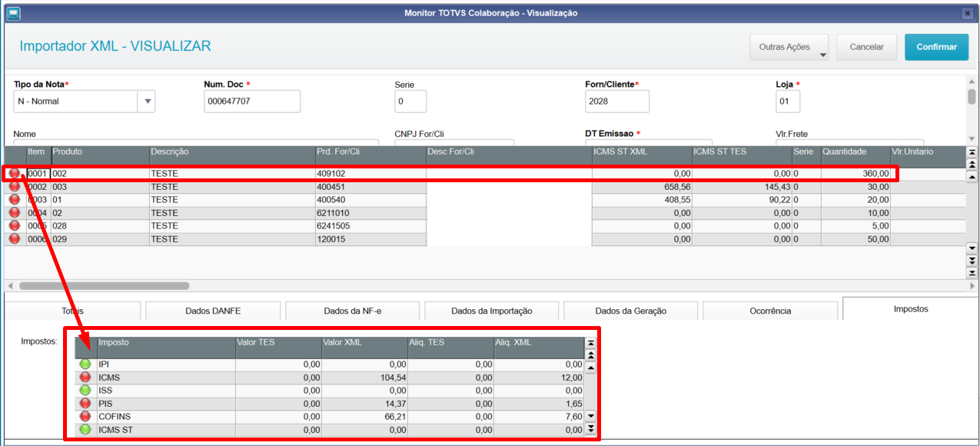Click green status icon beside ICMS ST
The image size is (980, 446).
(x=85, y=430)
